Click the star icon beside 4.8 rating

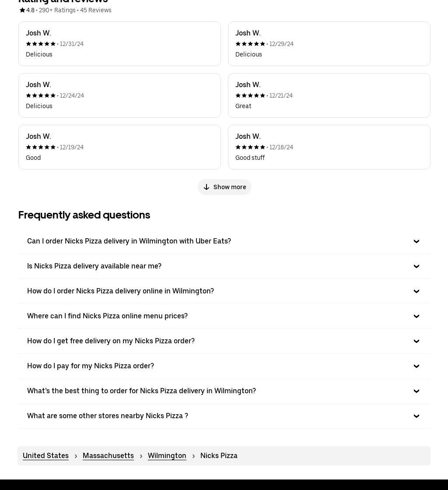click(22, 10)
